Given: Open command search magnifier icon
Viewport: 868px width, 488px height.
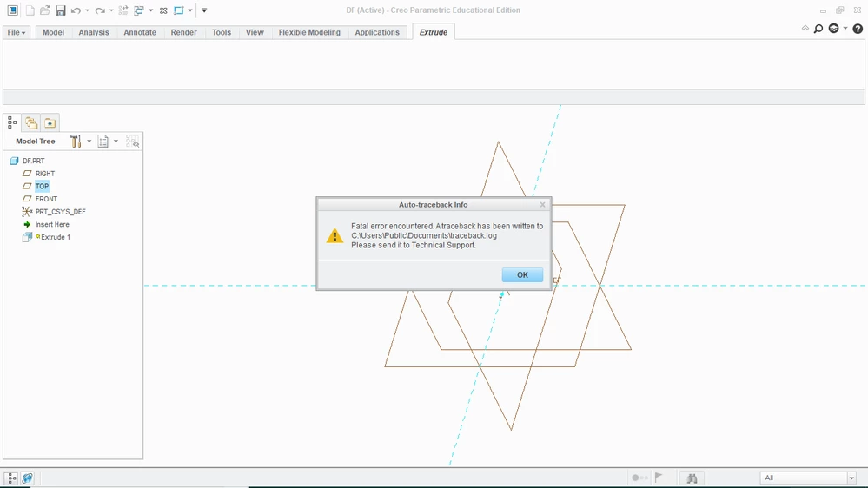Looking at the screenshot, I should 818,29.
